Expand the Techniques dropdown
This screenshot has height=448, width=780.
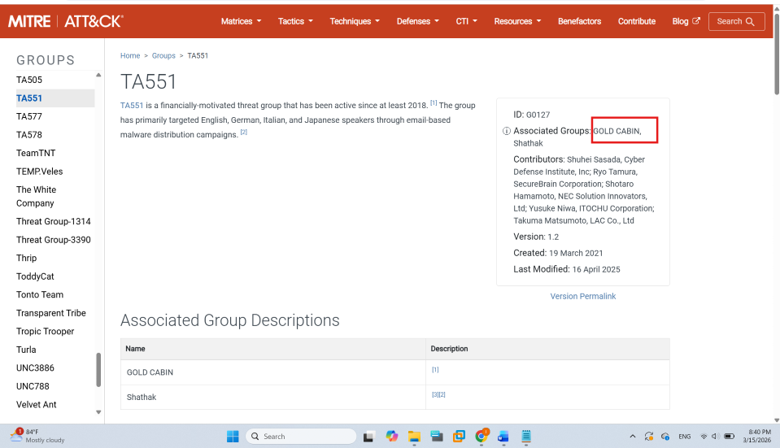pyautogui.click(x=355, y=21)
